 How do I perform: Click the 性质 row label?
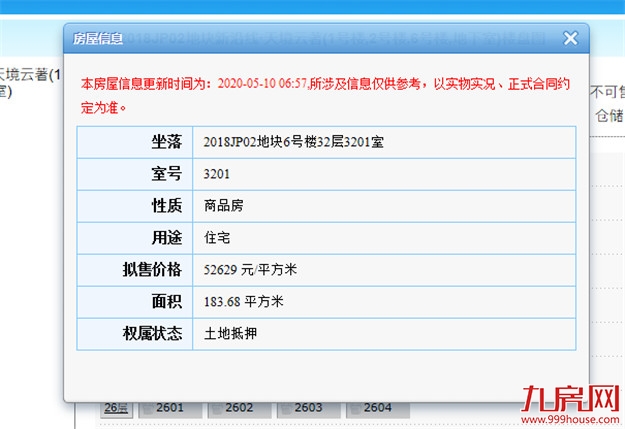167,206
